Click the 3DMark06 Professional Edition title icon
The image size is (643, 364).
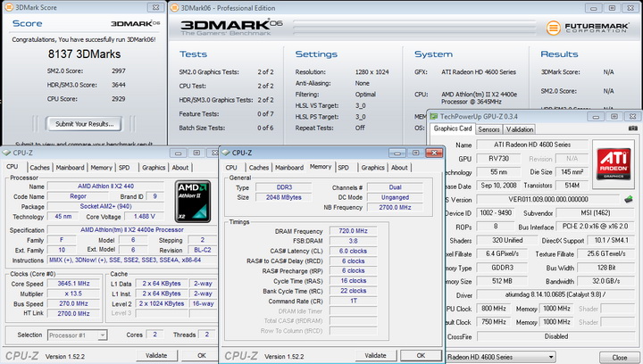pyautogui.click(x=174, y=8)
